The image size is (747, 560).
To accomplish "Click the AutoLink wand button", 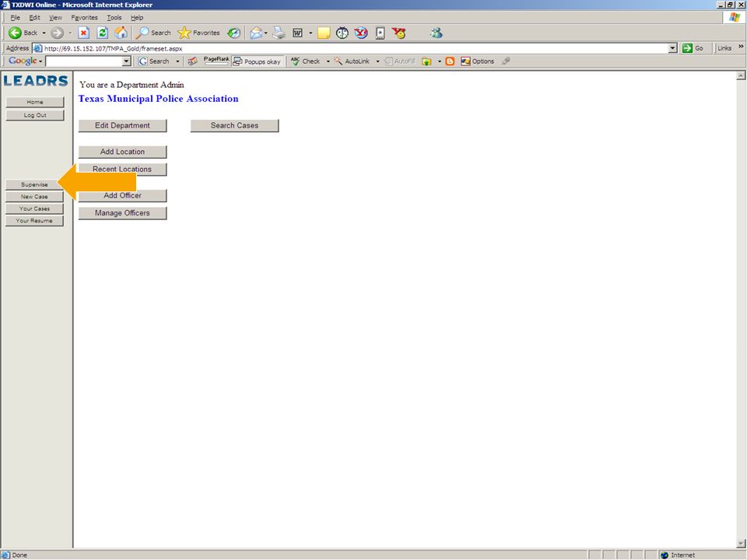I will (352, 61).
